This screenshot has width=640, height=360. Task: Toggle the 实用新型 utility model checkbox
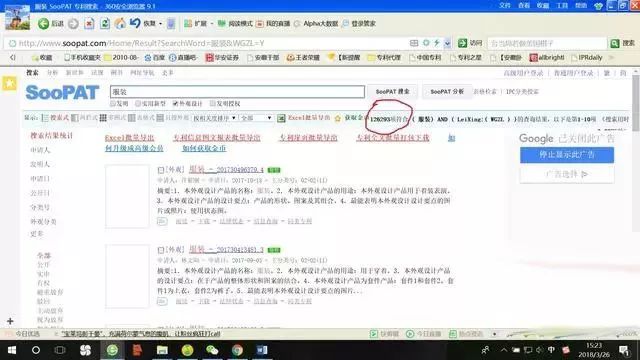click(138, 104)
